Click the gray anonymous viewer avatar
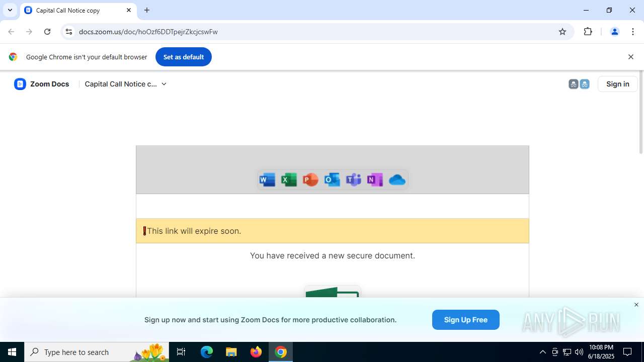Image resolution: width=644 pixels, height=362 pixels. pyautogui.click(x=574, y=84)
